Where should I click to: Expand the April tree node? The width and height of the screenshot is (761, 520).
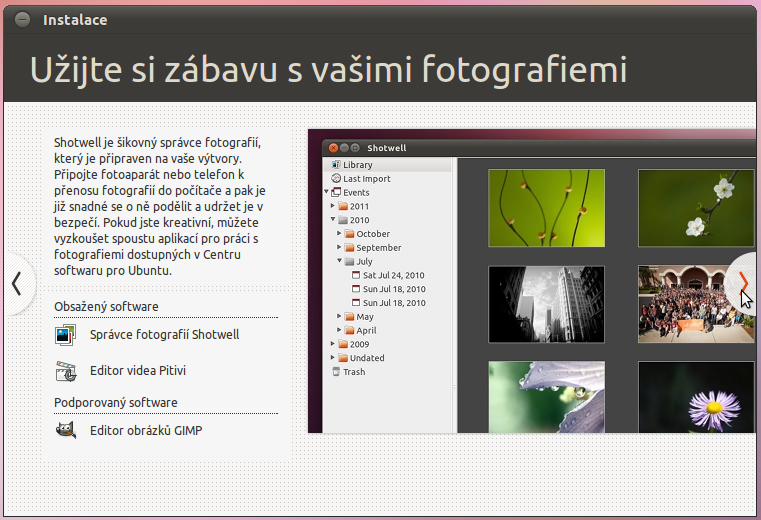click(x=339, y=330)
